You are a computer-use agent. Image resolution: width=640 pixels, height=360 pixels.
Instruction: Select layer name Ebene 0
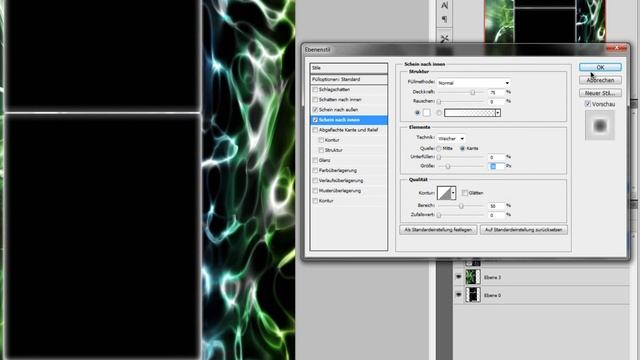tap(492, 295)
